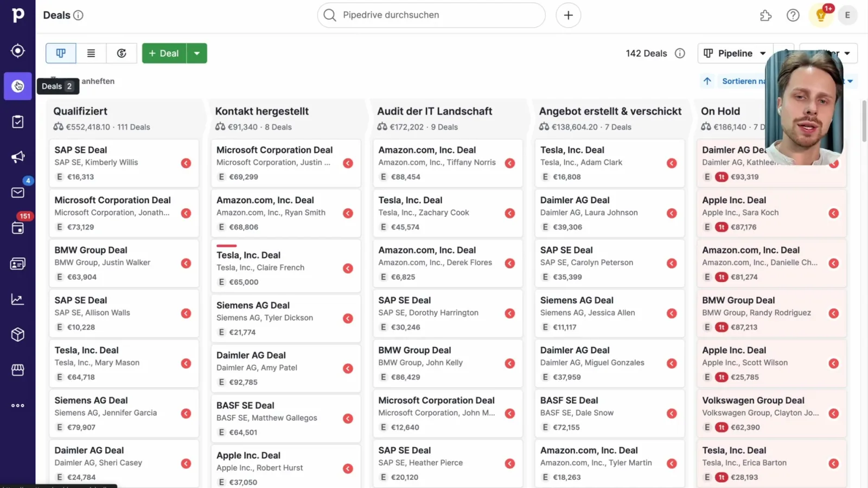868x488 pixels.
Task: Add a new Deal with green button
Action: pyautogui.click(x=164, y=53)
